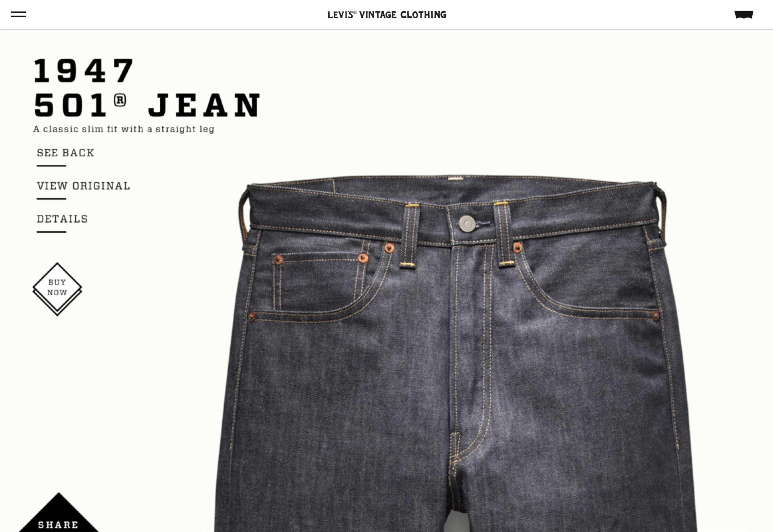
Task: Select the View Original option
Action: (83, 186)
